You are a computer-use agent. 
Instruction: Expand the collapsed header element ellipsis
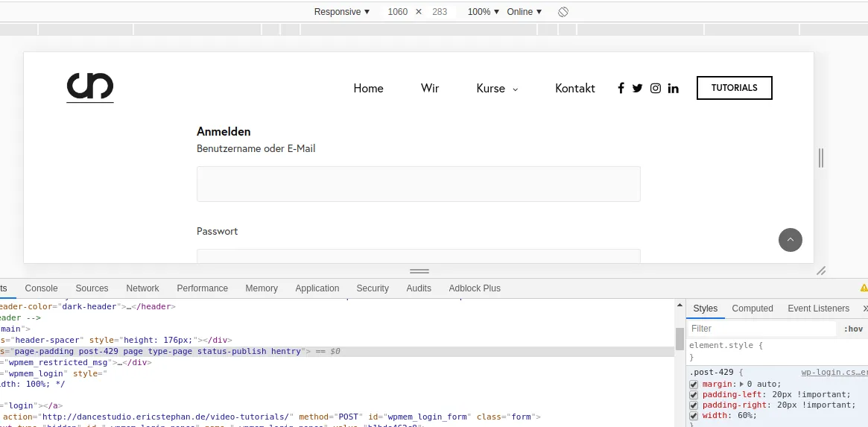(x=128, y=306)
